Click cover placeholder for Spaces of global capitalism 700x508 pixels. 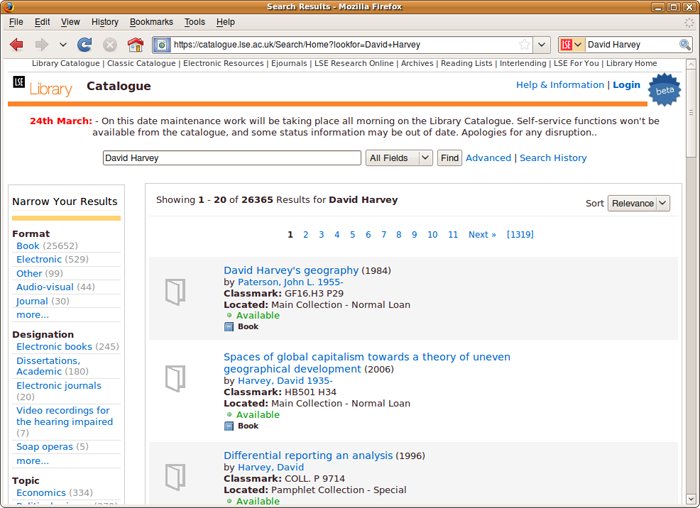point(175,379)
